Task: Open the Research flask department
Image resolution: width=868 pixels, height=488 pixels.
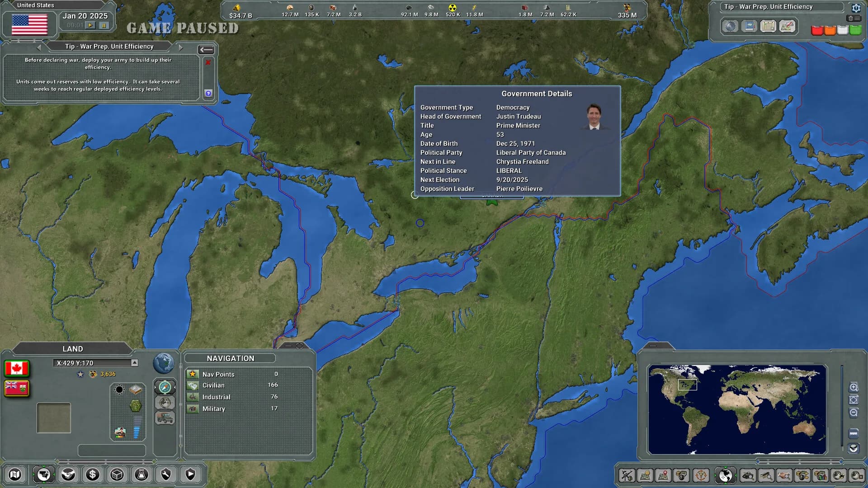Action: pos(142,474)
